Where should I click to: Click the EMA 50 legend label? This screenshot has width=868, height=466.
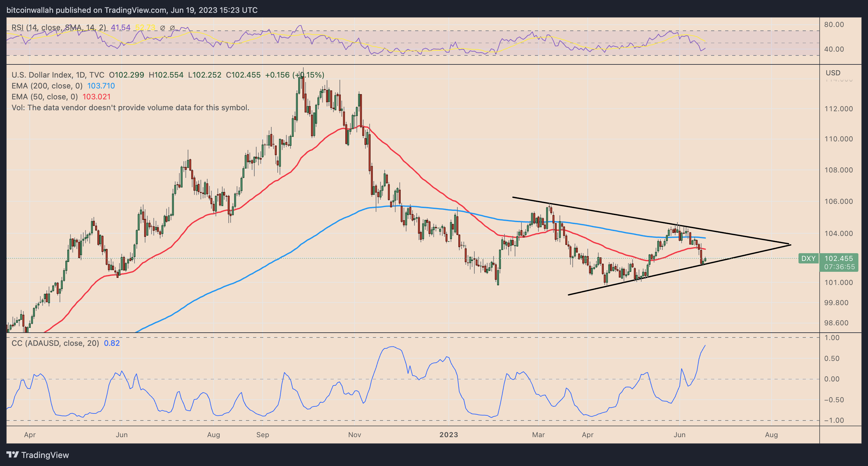click(45, 97)
